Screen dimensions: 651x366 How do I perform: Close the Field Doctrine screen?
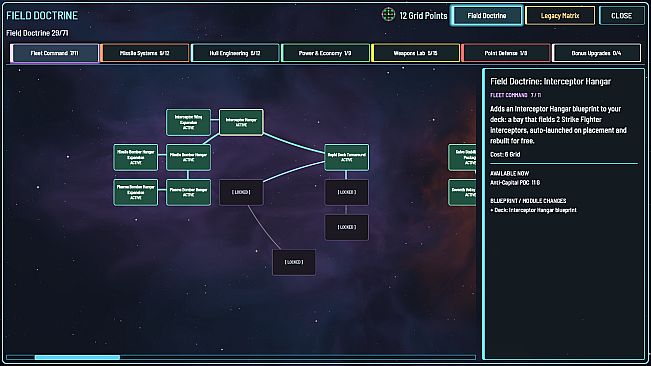click(622, 16)
